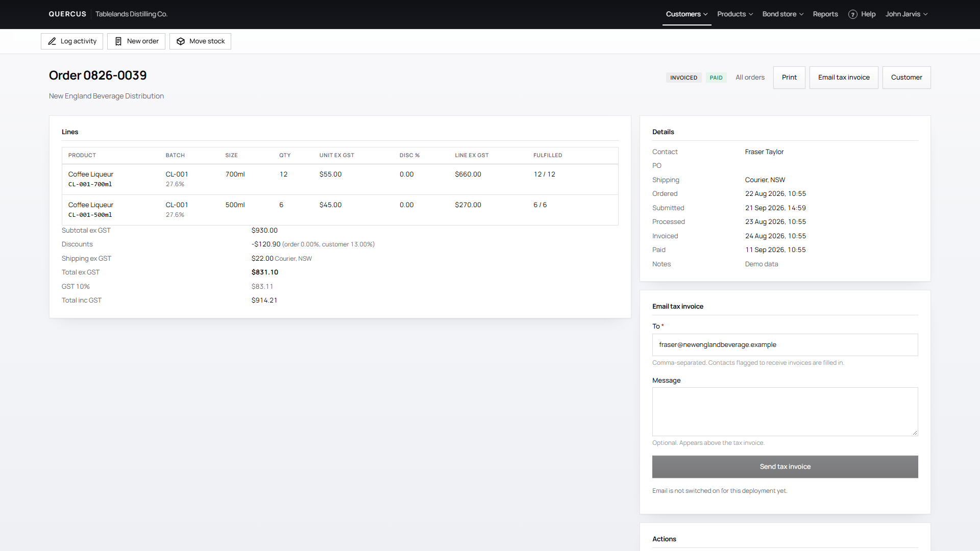The image size is (980, 551).
Task: Click the $660.00 line total
Action: click(468, 174)
